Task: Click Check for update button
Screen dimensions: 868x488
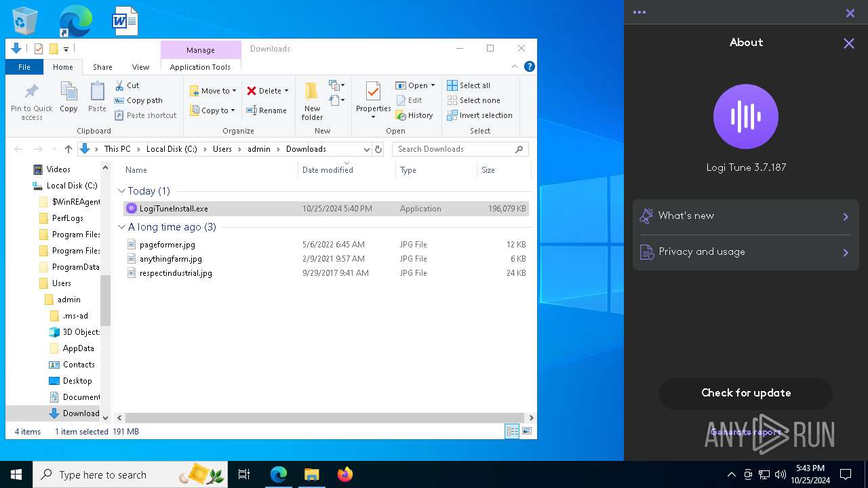Action: [x=746, y=393]
